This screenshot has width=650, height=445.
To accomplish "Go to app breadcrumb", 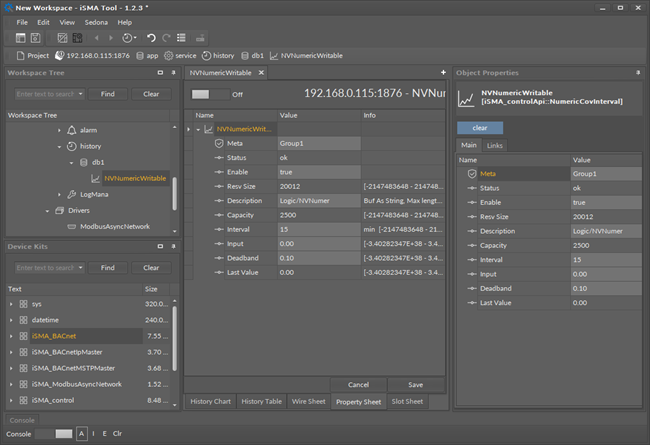I will pyautogui.click(x=147, y=56).
